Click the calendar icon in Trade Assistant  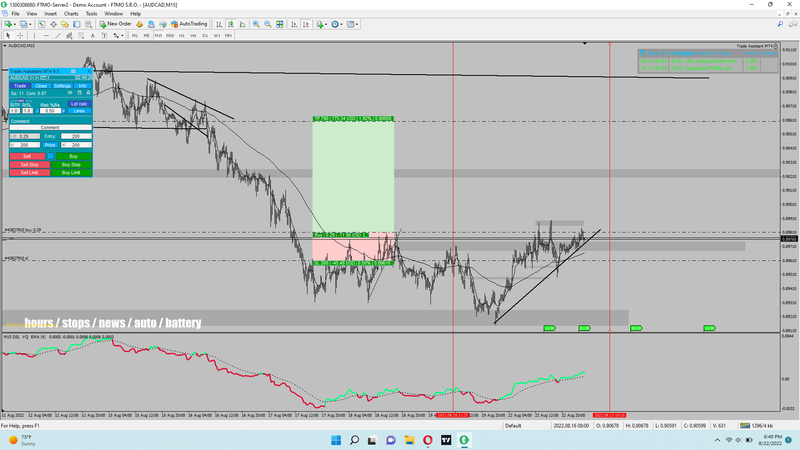point(79,93)
